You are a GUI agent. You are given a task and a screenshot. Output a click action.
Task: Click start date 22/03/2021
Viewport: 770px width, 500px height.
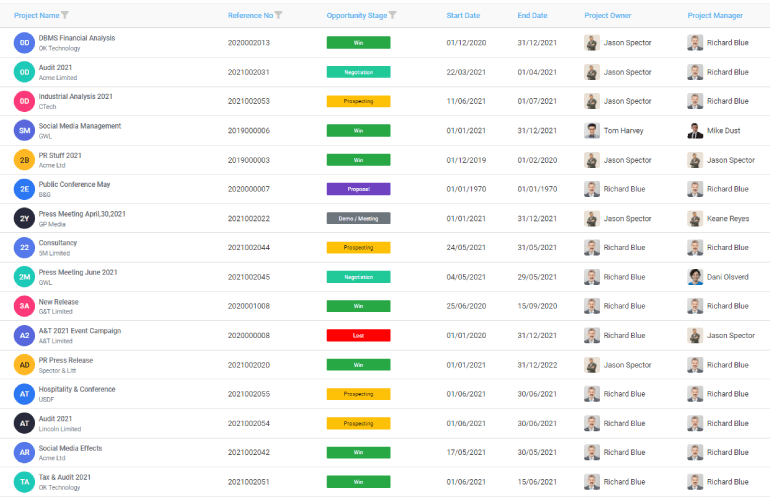coord(466,72)
